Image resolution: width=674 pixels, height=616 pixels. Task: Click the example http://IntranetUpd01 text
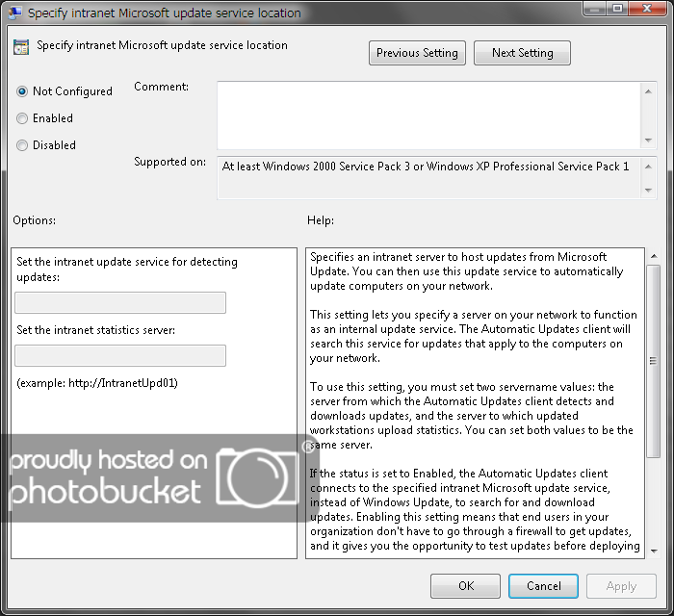click(x=97, y=383)
